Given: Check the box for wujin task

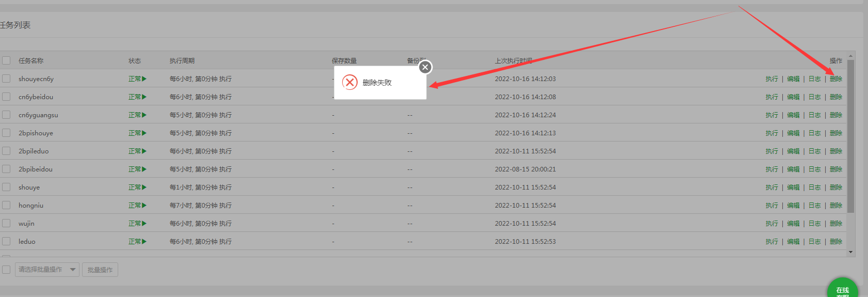Looking at the screenshot, I should click(6, 223).
